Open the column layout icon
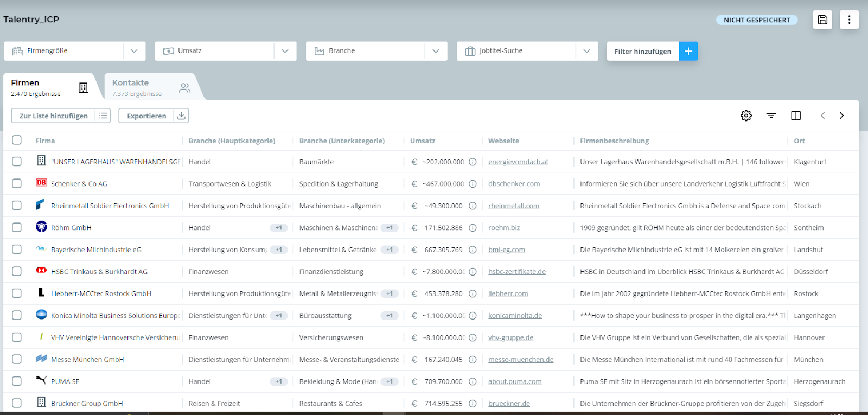Image resolution: width=868 pixels, height=415 pixels. click(x=796, y=116)
